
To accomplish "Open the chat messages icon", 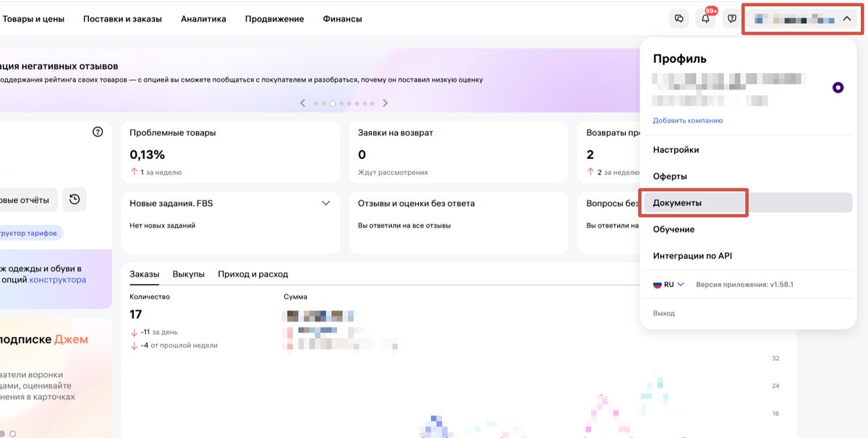I will pos(678,18).
